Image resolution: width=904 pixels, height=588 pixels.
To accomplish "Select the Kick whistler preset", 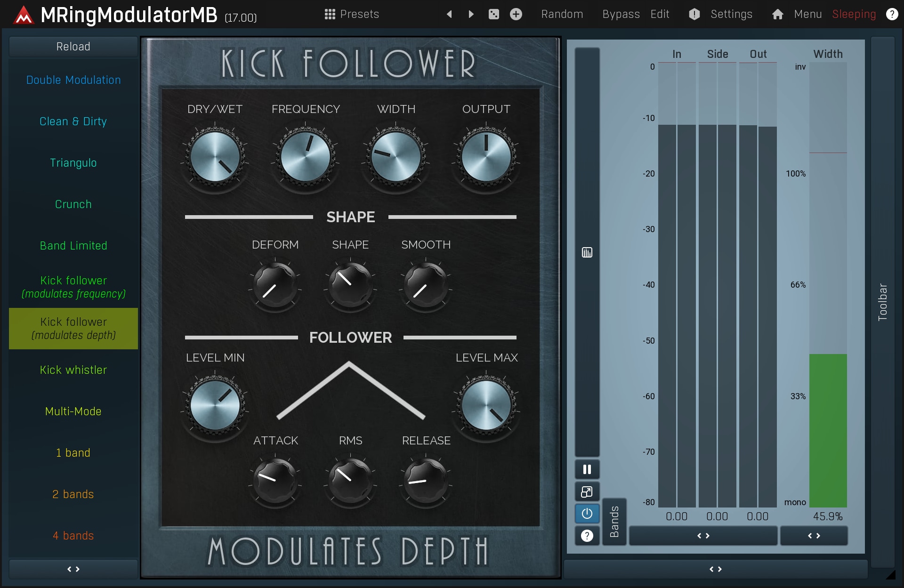I will tap(73, 370).
